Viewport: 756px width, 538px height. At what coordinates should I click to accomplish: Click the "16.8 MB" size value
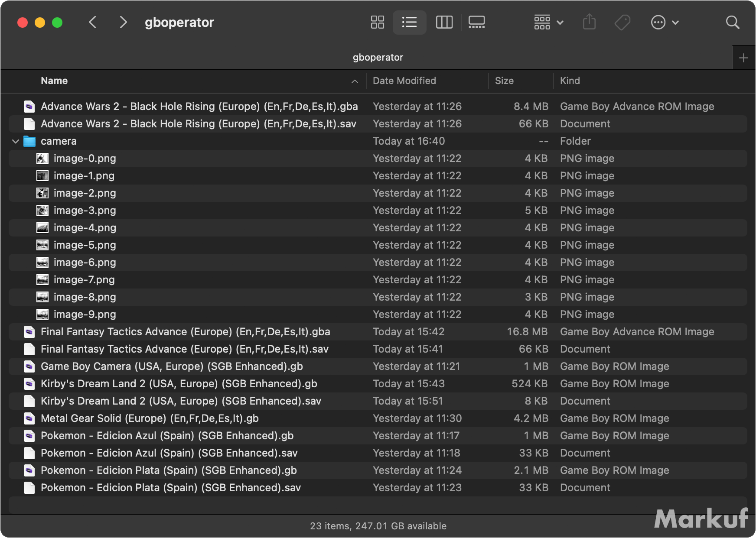[x=527, y=332]
